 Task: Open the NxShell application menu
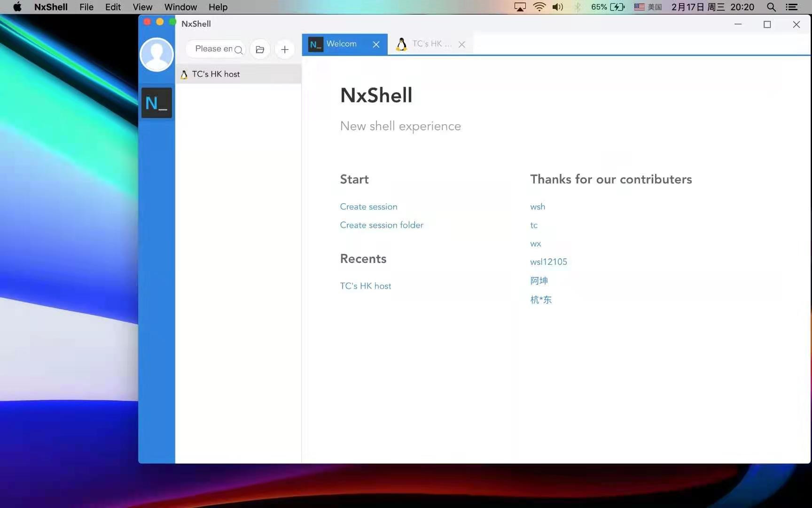(51, 7)
